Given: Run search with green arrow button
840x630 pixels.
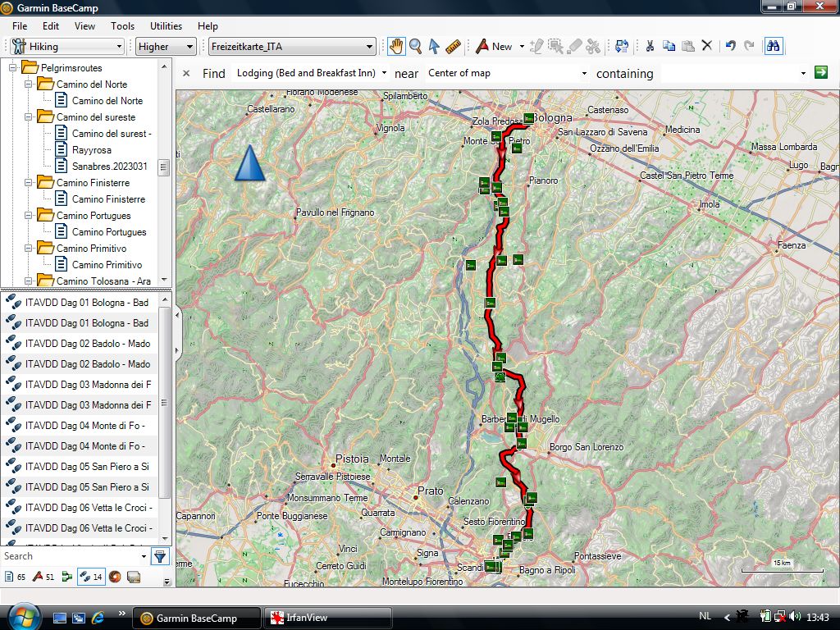Looking at the screenshot, I should [820, 73].
